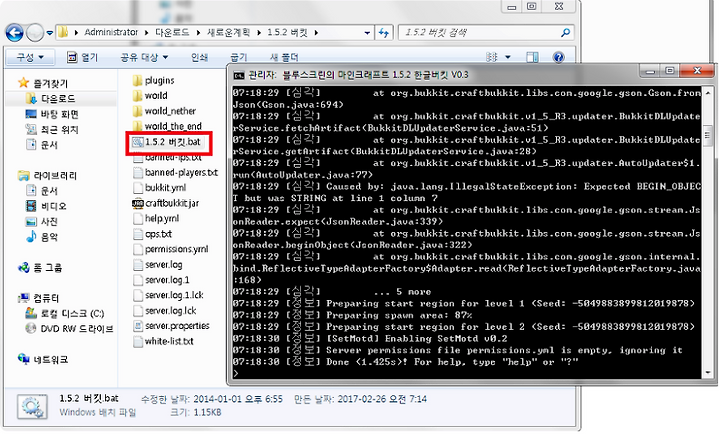Create a folder with 새 폴더
This screenshot has height=435, width=720.
[284, 57]
